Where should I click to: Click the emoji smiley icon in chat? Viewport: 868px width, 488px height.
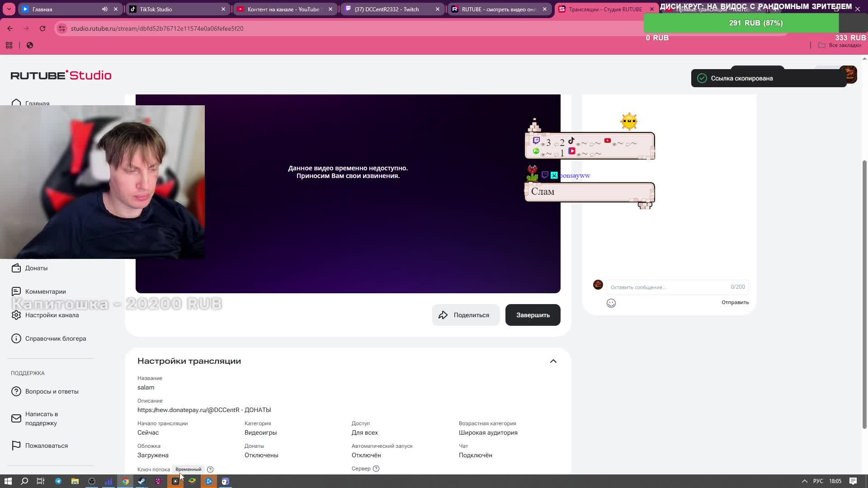pyautogui.click(x=611, y=303)
